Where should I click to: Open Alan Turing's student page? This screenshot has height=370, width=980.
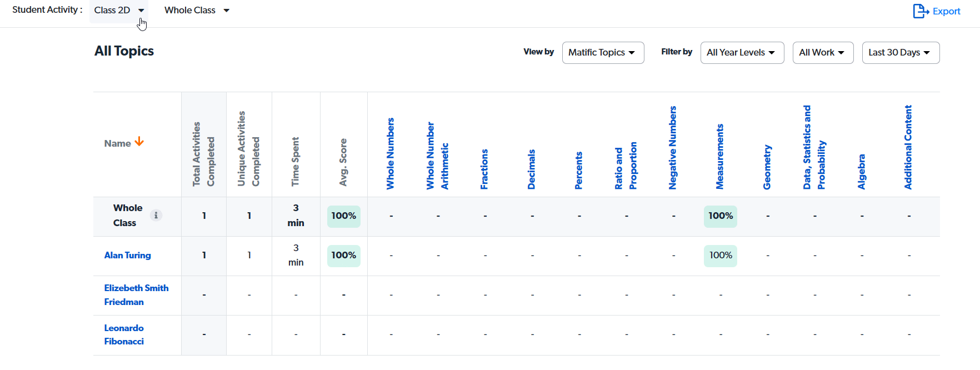(128, 256)
